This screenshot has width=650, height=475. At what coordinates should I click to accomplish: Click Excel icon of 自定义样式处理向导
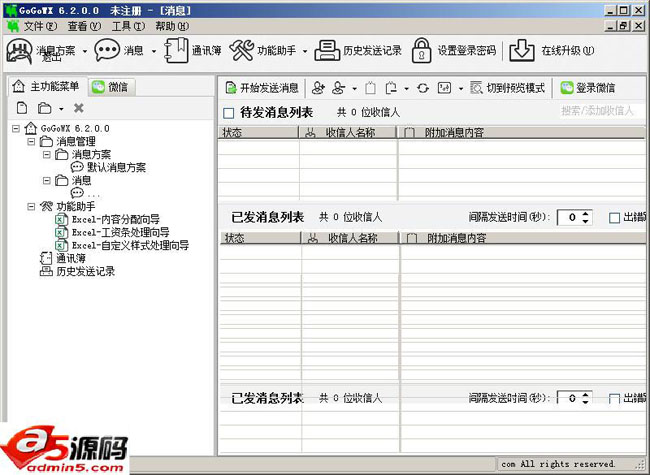[61, 245]
